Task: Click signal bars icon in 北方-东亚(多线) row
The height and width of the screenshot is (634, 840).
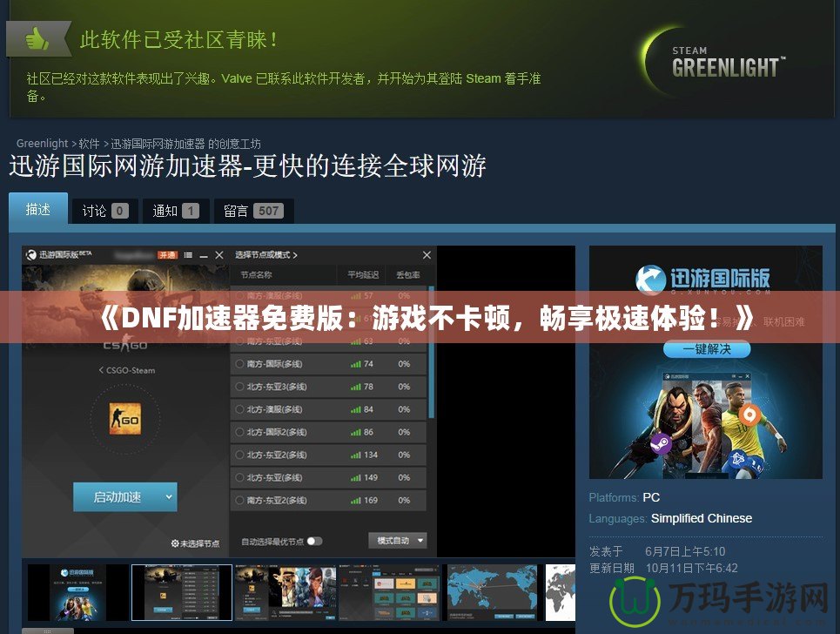Action: [x=356, y=477]
